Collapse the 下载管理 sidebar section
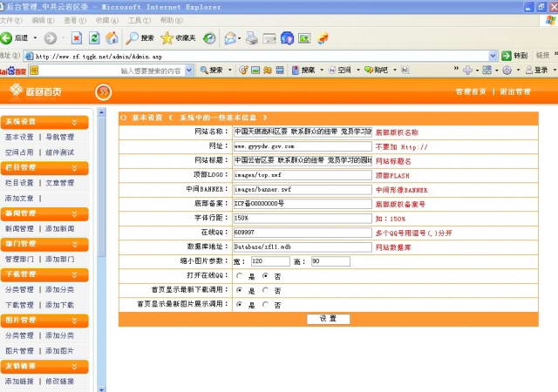Viewport: 558px width, 392px height. pyautogui.click(x=74, y=274)
